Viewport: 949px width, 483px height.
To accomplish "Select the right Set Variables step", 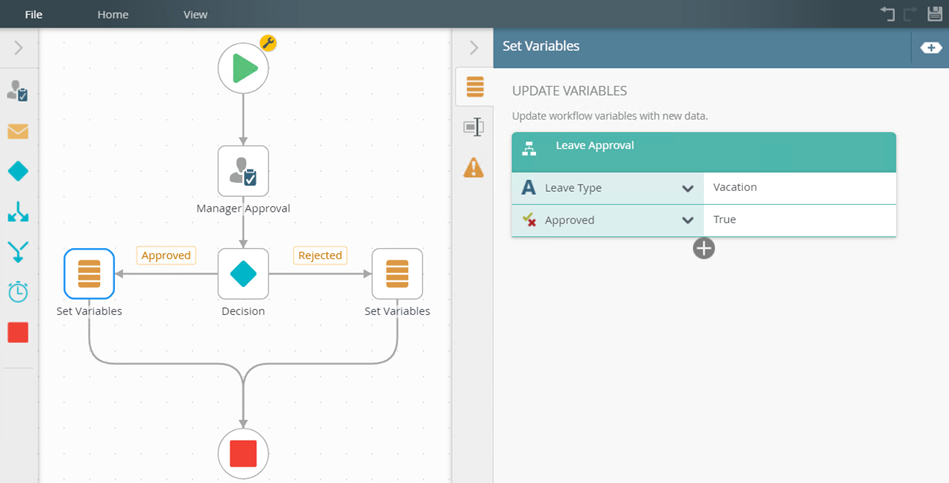I will 397,274.
